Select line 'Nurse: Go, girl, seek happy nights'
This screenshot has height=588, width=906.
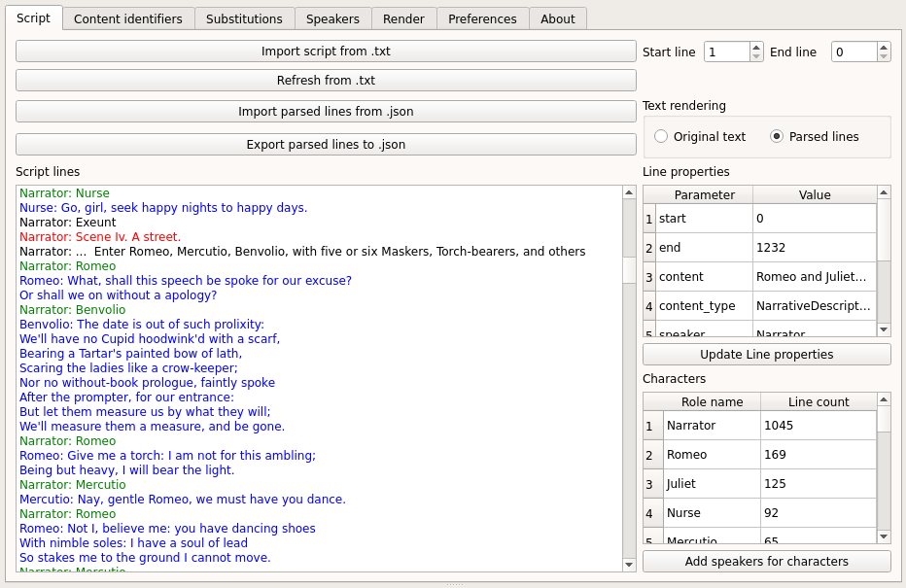[x=163, y=208]
